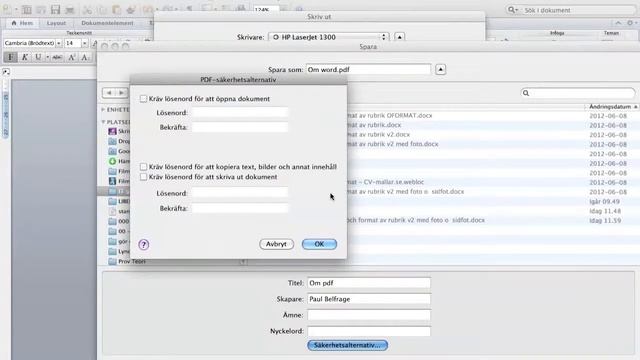Click search magnifier in Sök i dokument field

pyautogui.click(x=512, y=10)
